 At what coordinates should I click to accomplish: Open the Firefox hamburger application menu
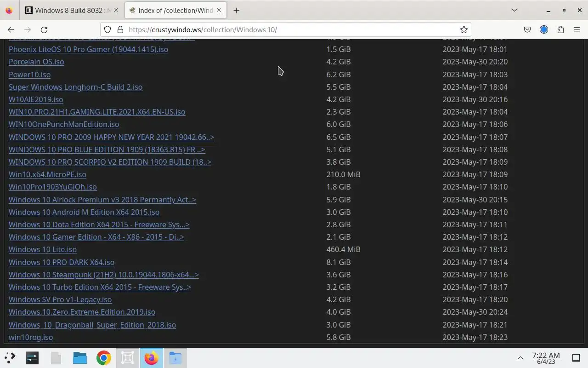(x=577, y=29)
